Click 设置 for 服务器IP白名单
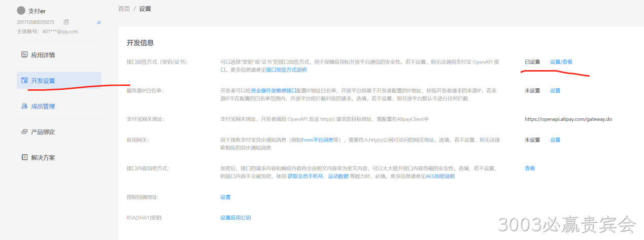The height and width of the screenshot is (240, 644). [555, 91]
